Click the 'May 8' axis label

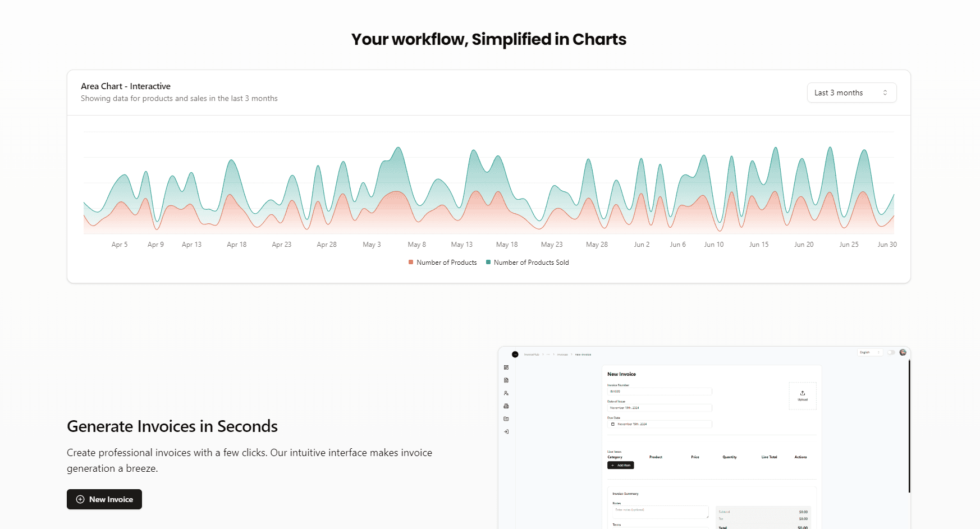click(417, 245)
